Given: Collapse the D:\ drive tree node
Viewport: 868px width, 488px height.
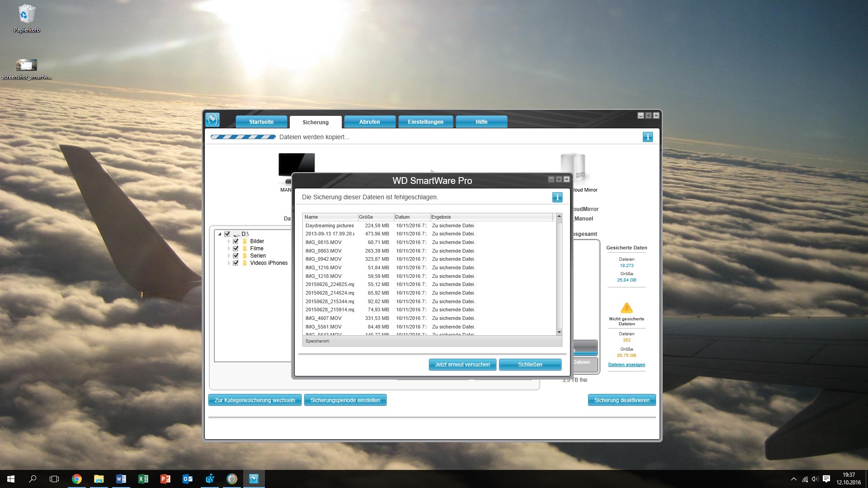Looking at the screenshot, I should coord(220,234).
